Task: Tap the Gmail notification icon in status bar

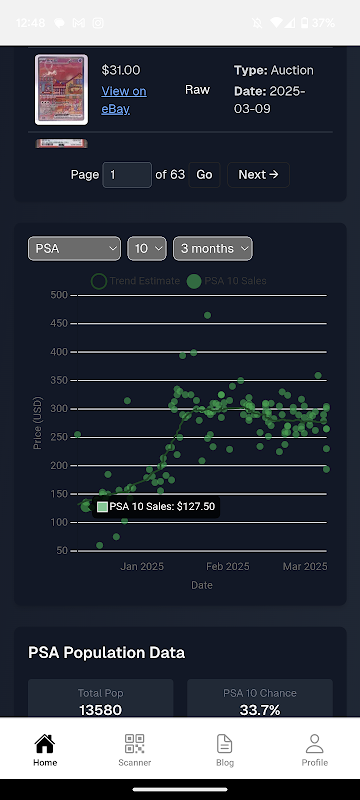Action: click(x=79, y=23)
